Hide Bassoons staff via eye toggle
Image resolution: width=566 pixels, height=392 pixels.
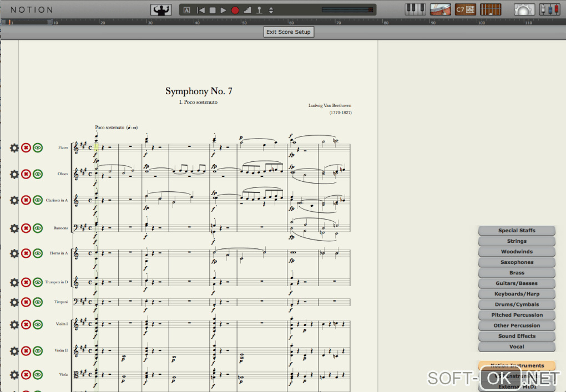click(38, 228)
